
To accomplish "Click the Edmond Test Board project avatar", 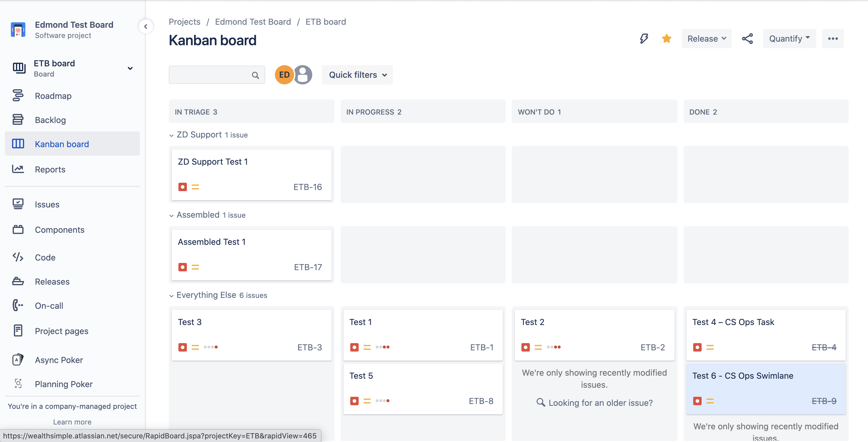I will pos(18,30).
